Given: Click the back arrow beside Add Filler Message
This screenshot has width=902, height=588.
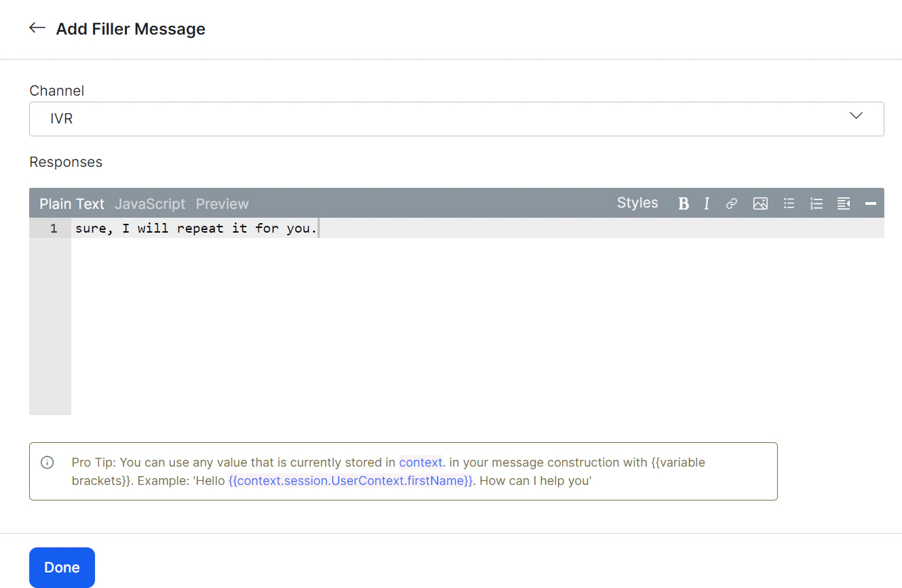Looking at the screenshot, I should [x=37, y=27].
